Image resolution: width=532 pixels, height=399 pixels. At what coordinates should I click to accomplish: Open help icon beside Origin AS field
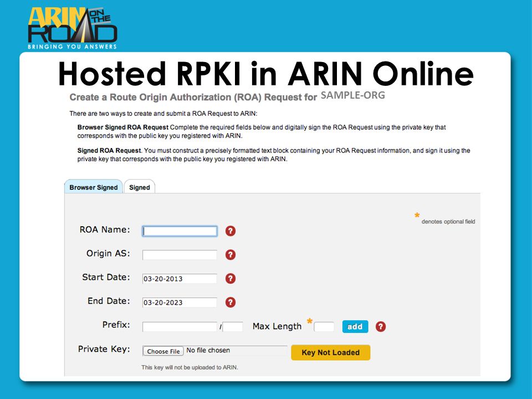click(231, 255)
